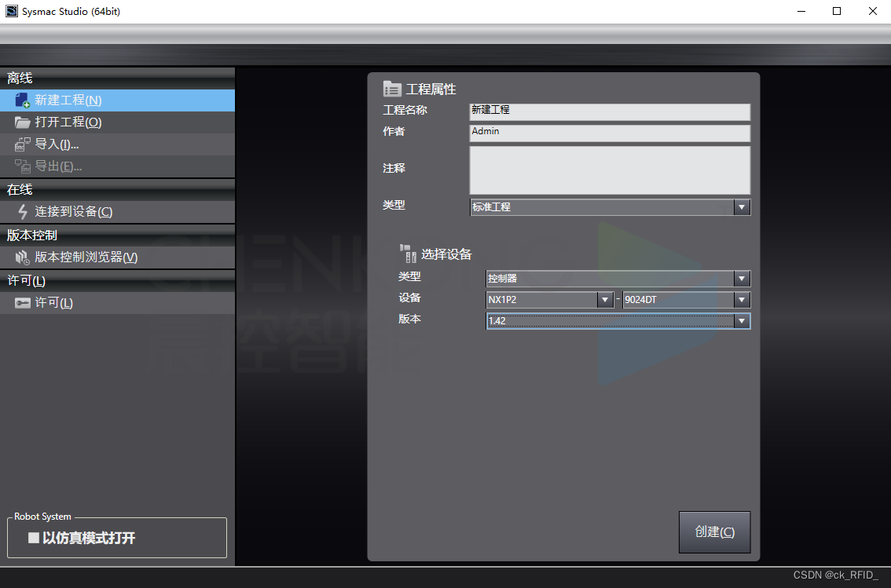This screenshot has width=891, height=588.
Task: Click the 版本控制 section header
Action: [x=117, y=235]
